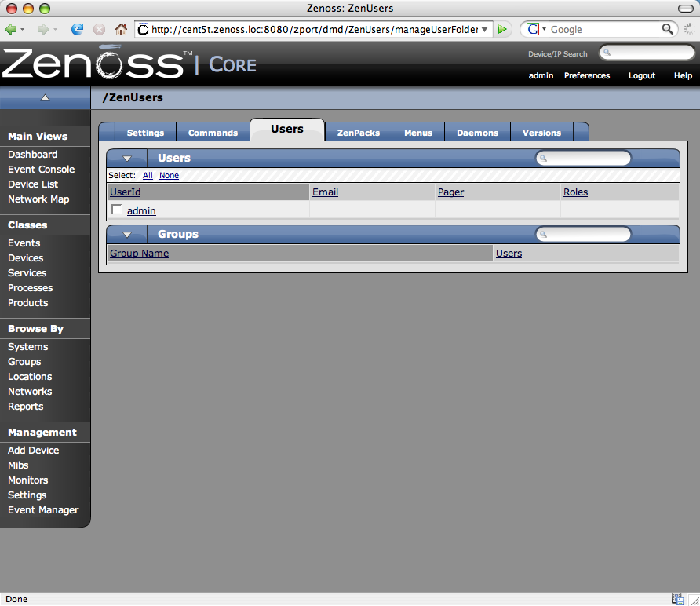Click the browser URL address field

coord(314,30)
